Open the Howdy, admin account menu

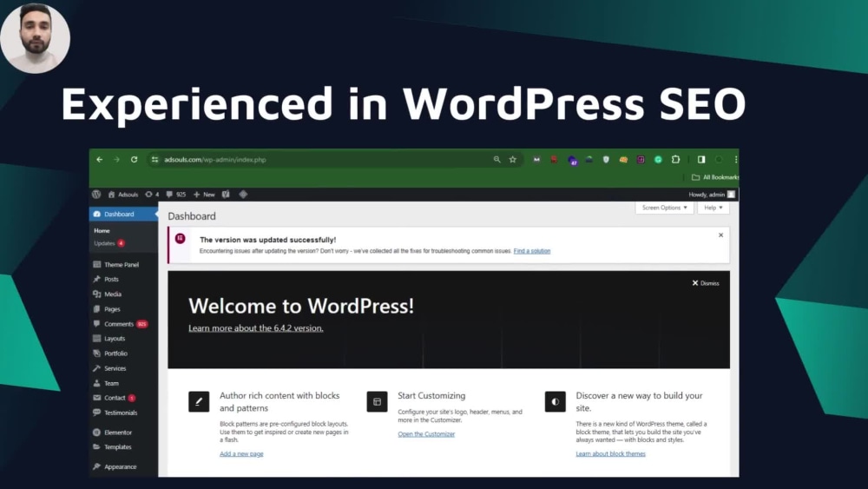[712, 195]
